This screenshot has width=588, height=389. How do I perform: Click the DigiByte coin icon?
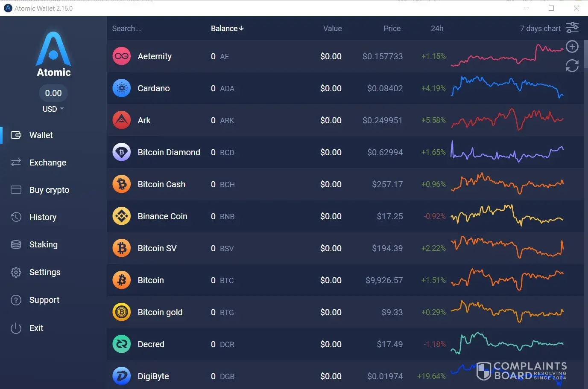pyautogui.click(x=121, y=376)
